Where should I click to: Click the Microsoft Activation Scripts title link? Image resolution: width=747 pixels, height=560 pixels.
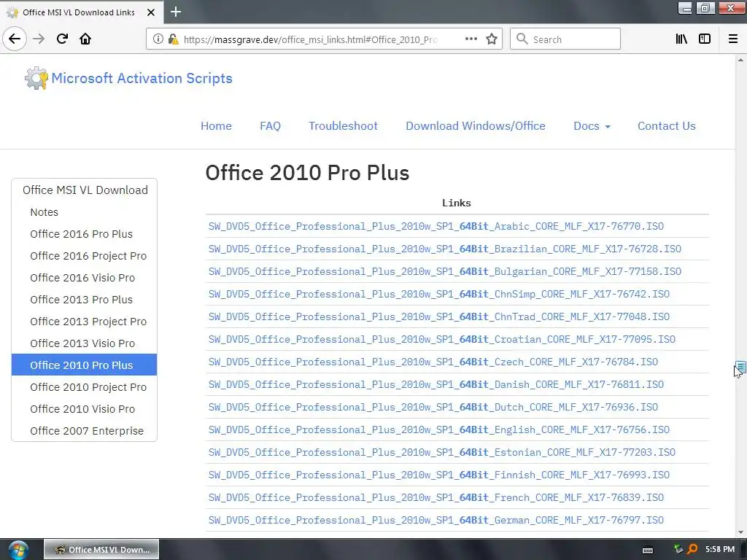point(142,78)
